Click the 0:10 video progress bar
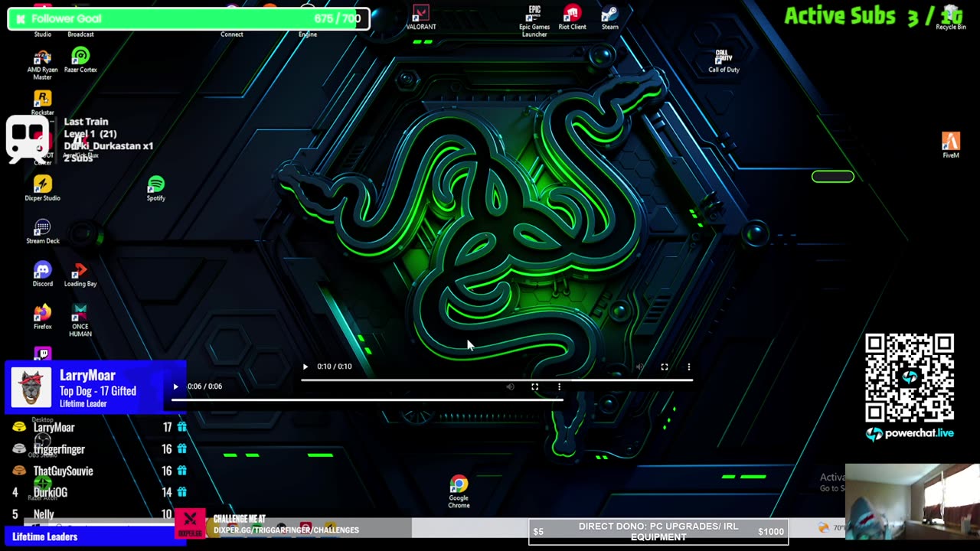Image resolution: width=980 pixels, height=551 pixels. (x=497, y=380)
